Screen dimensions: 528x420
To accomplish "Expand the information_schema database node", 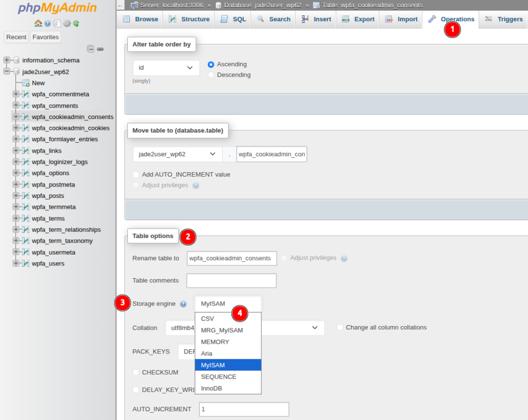I will (x=6, y=60).
